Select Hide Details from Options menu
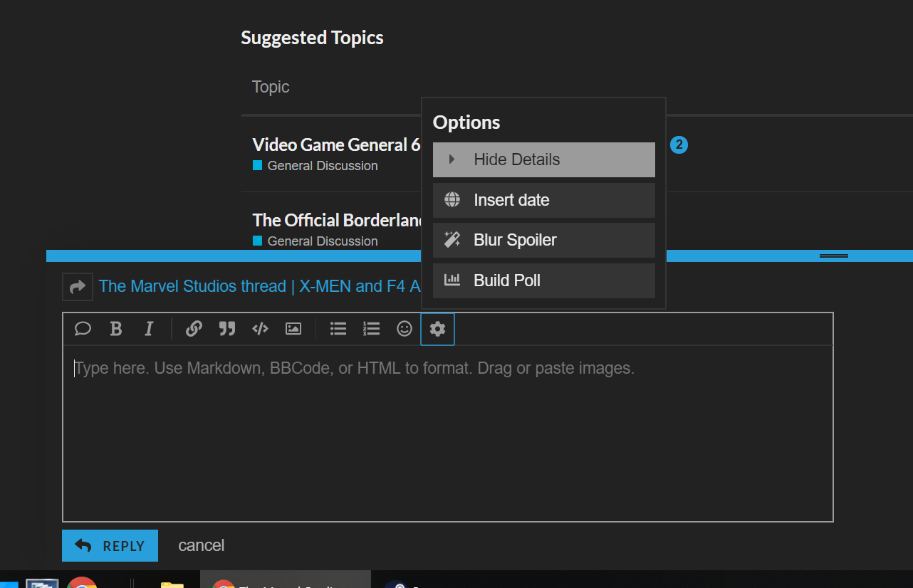This screenshot has width=913, height=588. (x=544, y=159)
